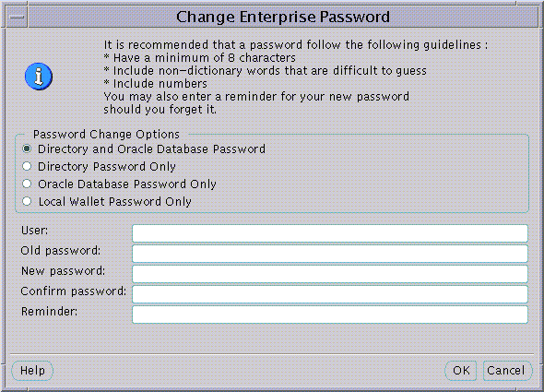The image size is (544, 392).
Task: Click the 'Reminder:' label text
Action: pyautogui.click(x=49, y=312)
